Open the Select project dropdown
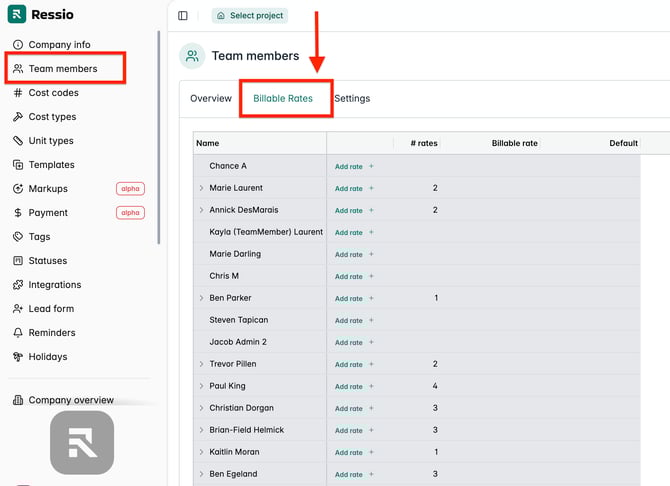Image resolution: width=670 pixels, height=486 pixels. 250,15
